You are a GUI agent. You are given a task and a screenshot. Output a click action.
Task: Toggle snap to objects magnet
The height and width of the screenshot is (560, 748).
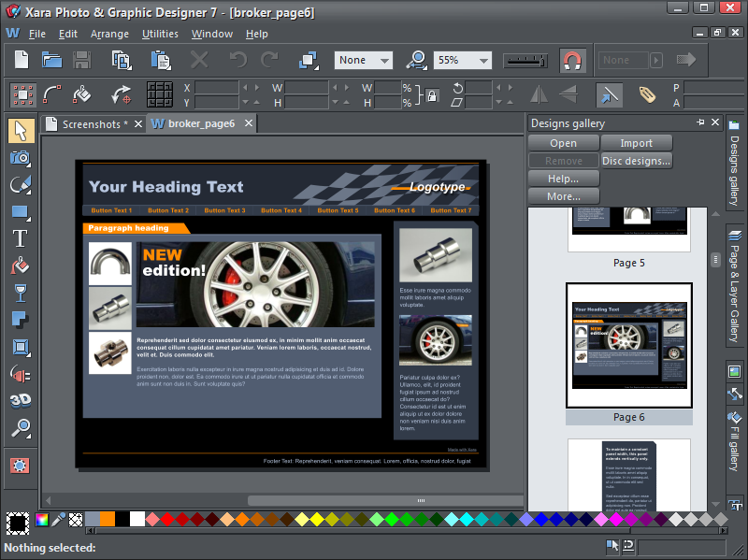(572, 60)
